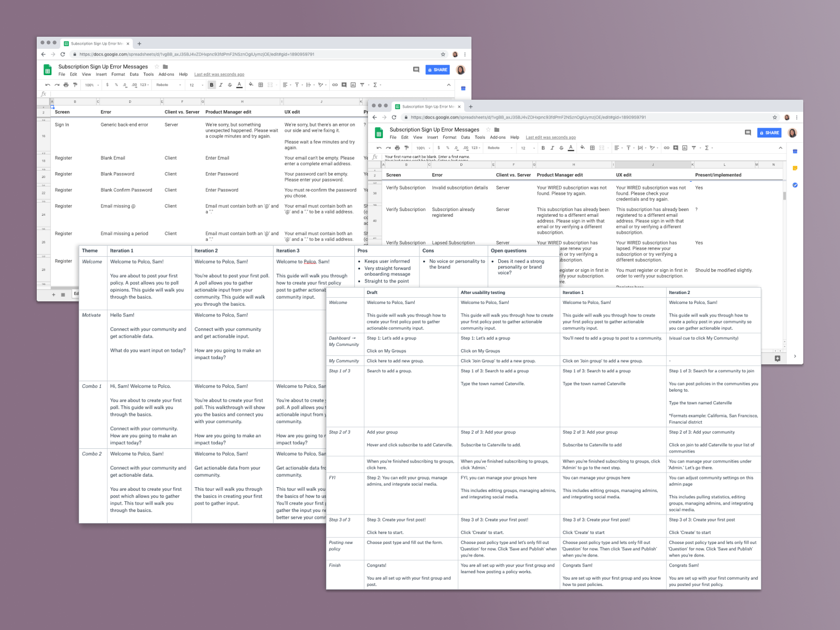Screen dimensions: 840x630
Task: Click Text color swatch in right window toolbar
Action: [571, 148]
